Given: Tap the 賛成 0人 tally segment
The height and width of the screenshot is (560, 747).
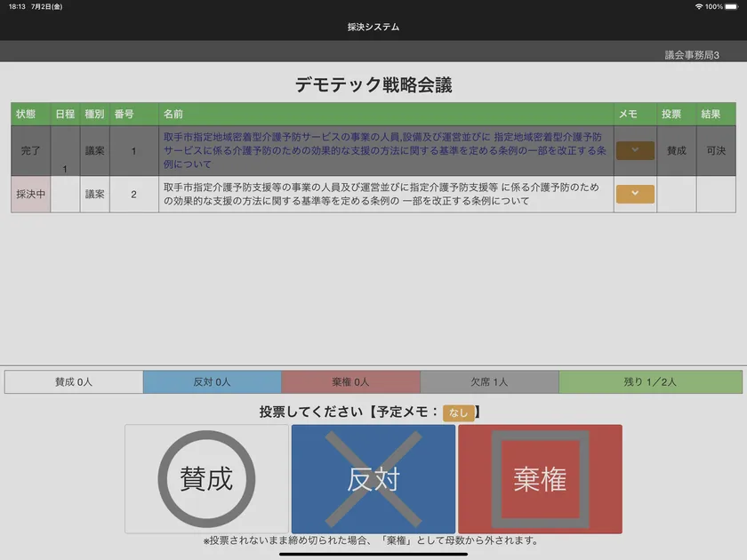Looking at the screenshot, I should pyautogui.click(x=74, y=382).
